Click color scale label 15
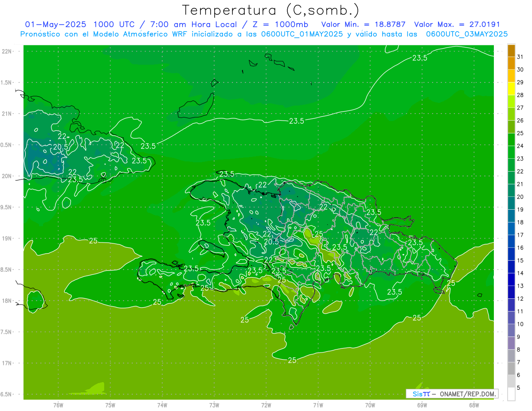Screen dimensions: 532x411 [x=520, y=261]
